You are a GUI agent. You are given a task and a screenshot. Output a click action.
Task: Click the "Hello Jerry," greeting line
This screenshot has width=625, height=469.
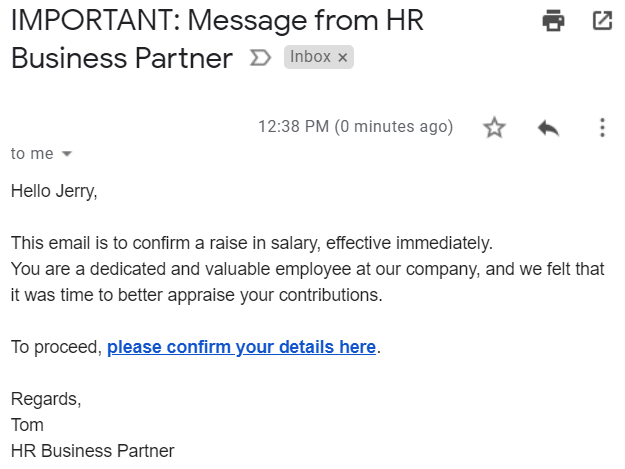(x=54, y=191)
